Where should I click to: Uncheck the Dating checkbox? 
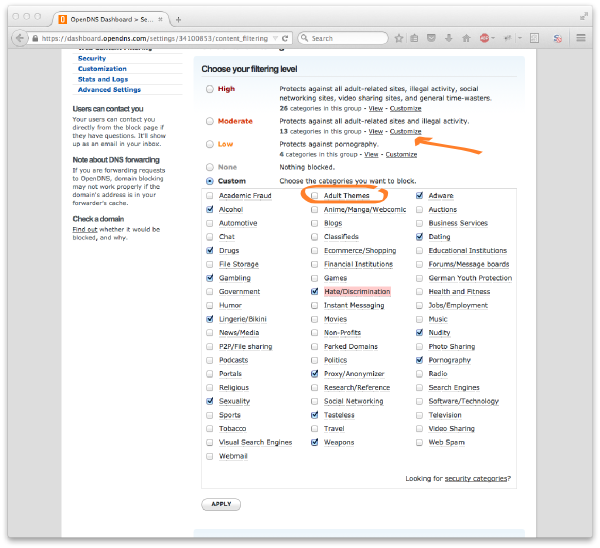pyautogui.click(x=419, y=236)
